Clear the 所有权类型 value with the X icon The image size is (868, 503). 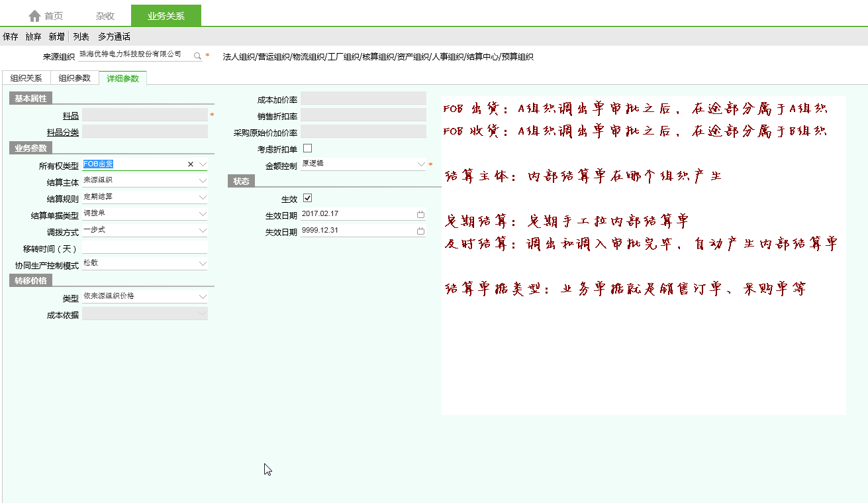point(191,164)
